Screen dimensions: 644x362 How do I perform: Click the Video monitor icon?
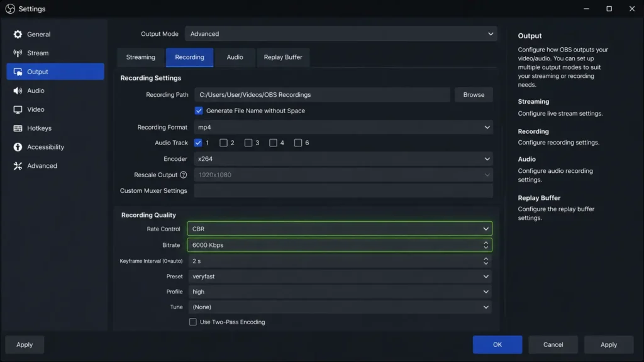pos(18,109)
